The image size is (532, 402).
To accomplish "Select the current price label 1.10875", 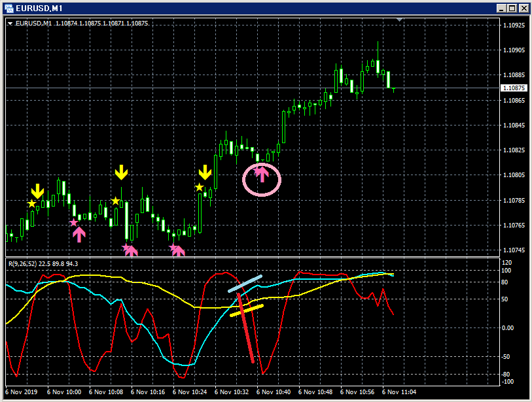I will [514, 88].
